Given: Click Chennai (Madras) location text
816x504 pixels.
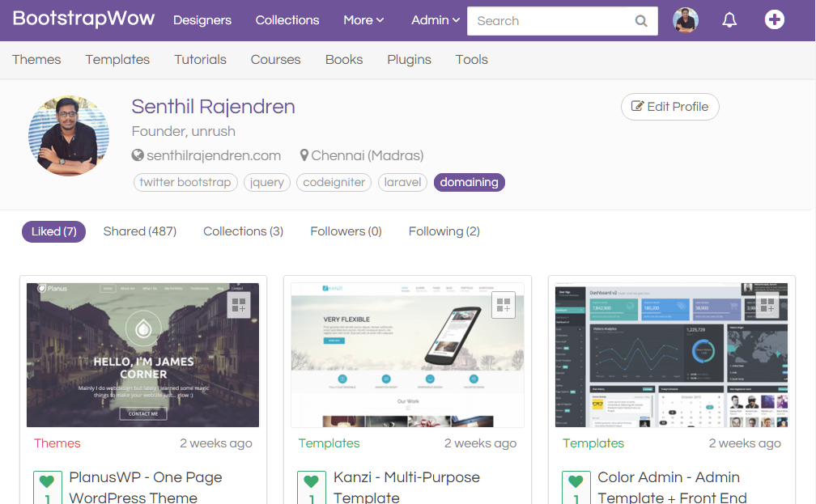Looking at the screenshot, I should tap(368, 155).
